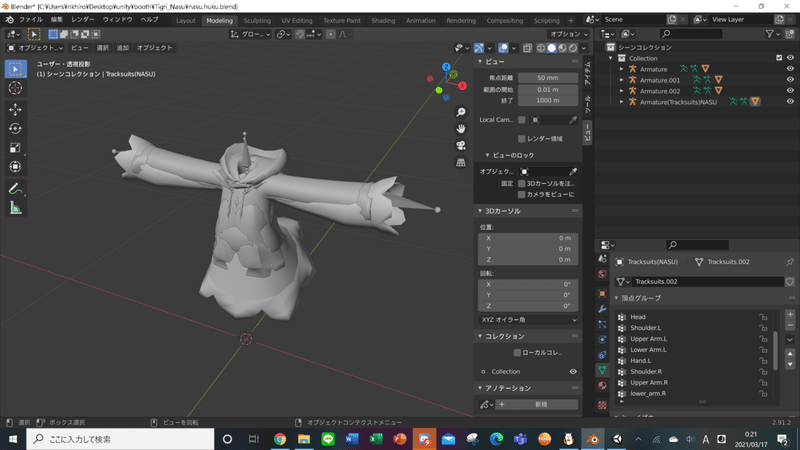Activate the 3D Cursor tool
This screenshot has height=450, width=800.
[15, 88]
